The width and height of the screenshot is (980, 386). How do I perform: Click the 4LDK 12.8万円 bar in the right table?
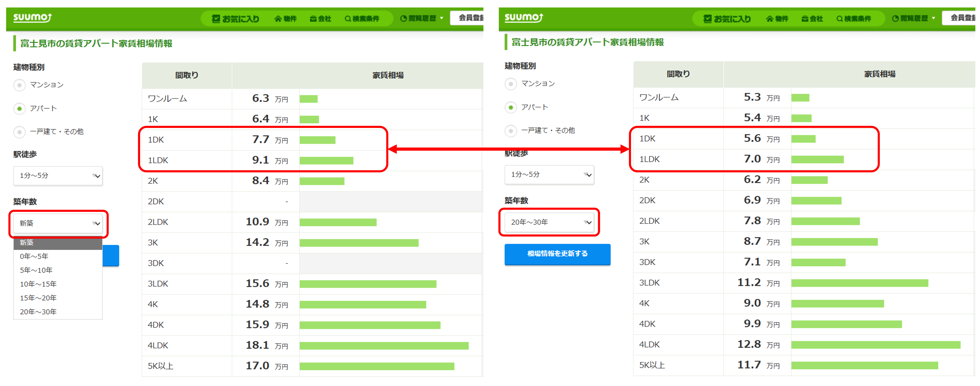click(876, 345)
